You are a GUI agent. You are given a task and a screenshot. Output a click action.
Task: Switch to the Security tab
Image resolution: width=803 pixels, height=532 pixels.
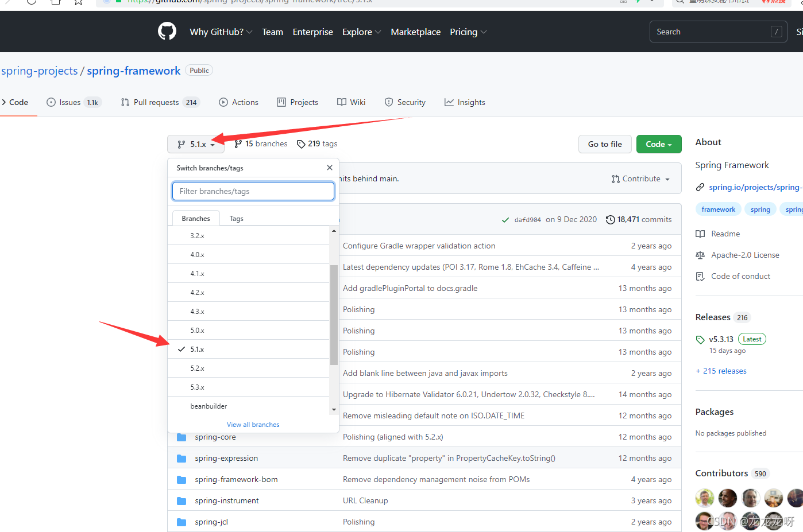point(405,102)
